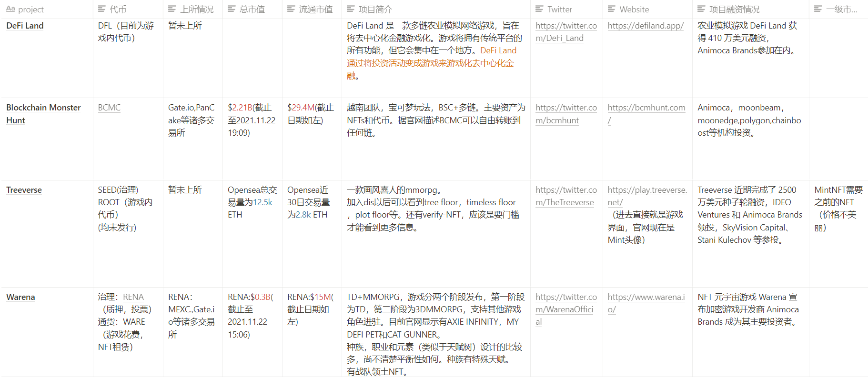Select the Animoca, moonbeam funding cell
Screen dimensions: 868x378
tap(751, 139)
